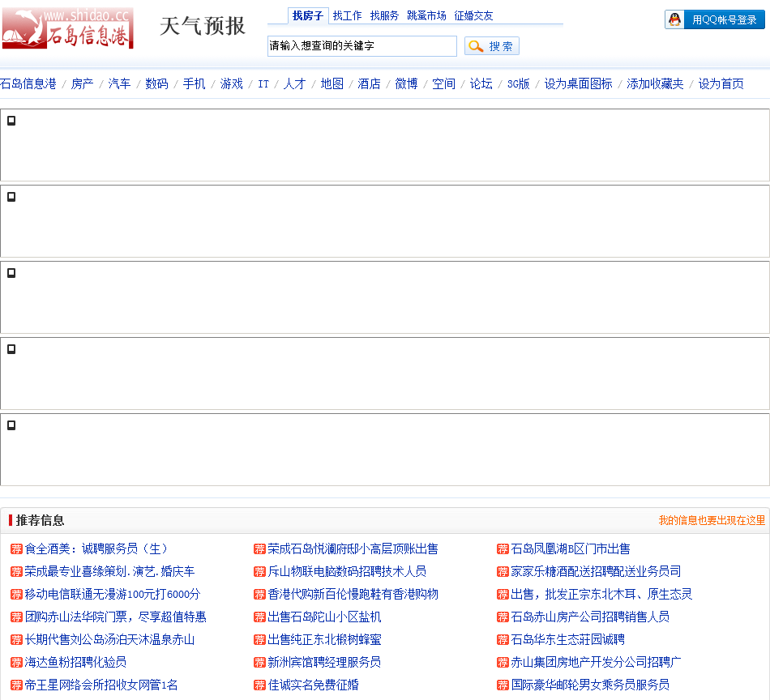Click the 荐 badge next to 石岛凤凰湖B区门市出售

[x=503, y=549]
